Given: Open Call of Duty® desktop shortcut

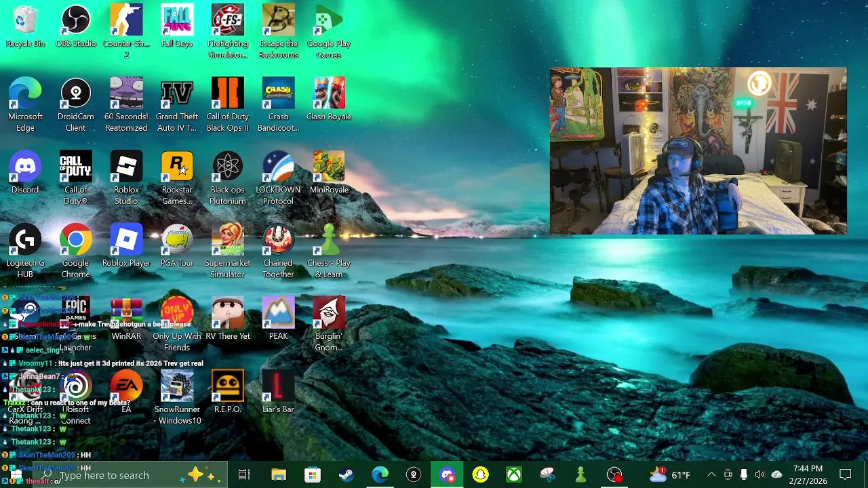Looking at the screenshot, I should (x=76, y=178).
